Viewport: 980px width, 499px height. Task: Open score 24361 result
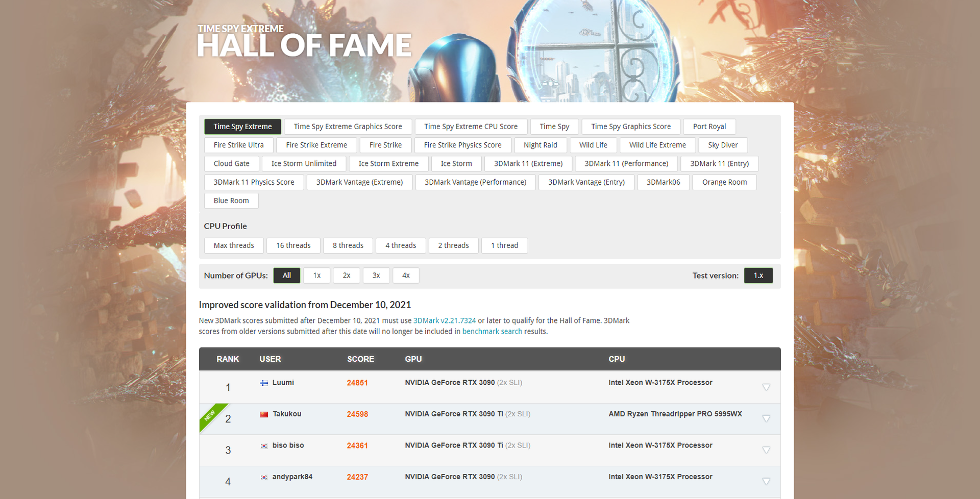click(x=357, y=445)
